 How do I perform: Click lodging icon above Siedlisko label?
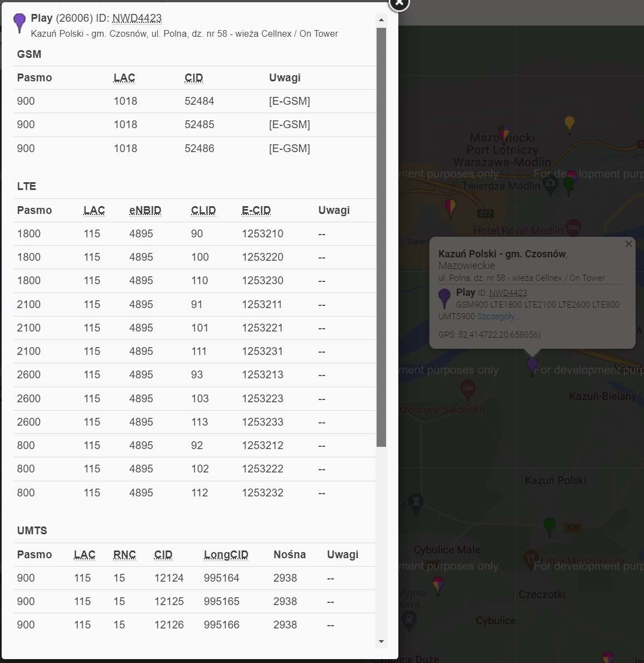tap(467, 389)
